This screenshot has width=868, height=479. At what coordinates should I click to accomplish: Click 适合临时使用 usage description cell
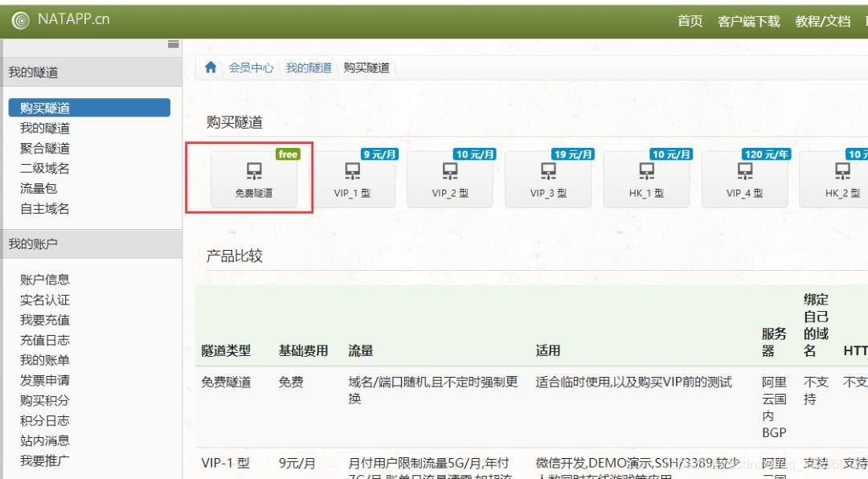[x=634, y=382]
